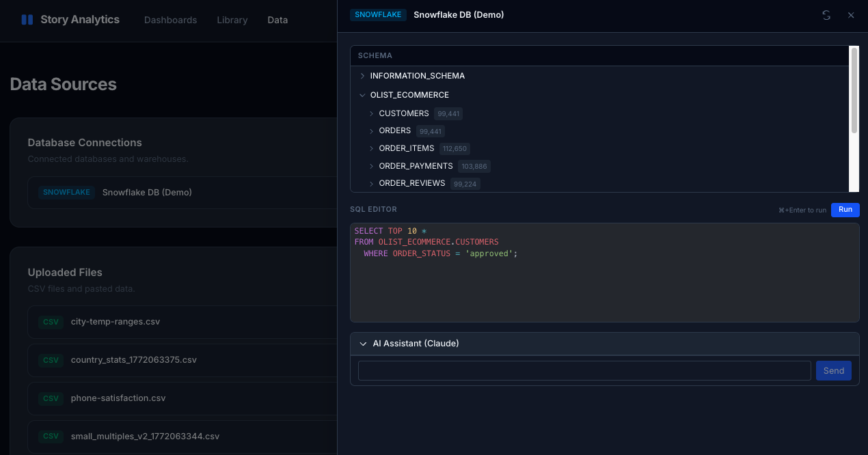Send the AI Assistant message

[834, 370]
